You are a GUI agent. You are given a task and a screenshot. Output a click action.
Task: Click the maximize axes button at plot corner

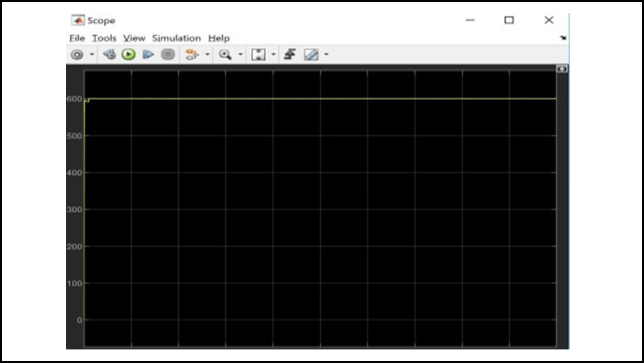(x=562, y=68)
